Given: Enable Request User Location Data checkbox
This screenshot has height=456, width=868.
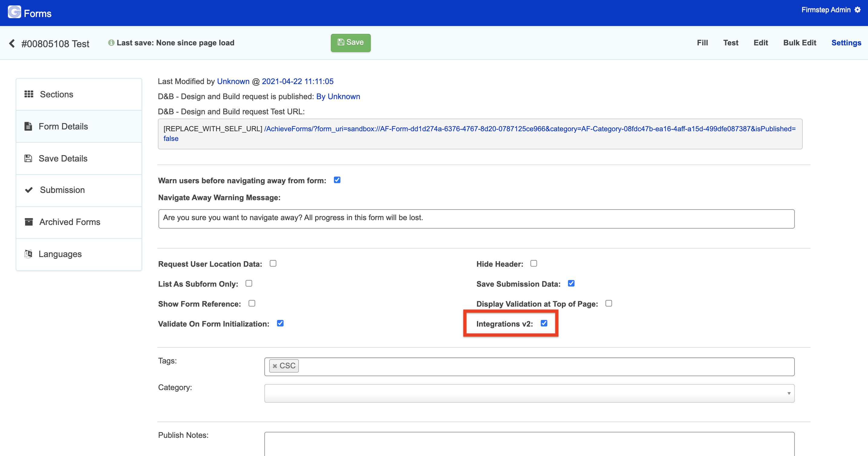Looking at the screenshot, I should (x=273, y=263).
